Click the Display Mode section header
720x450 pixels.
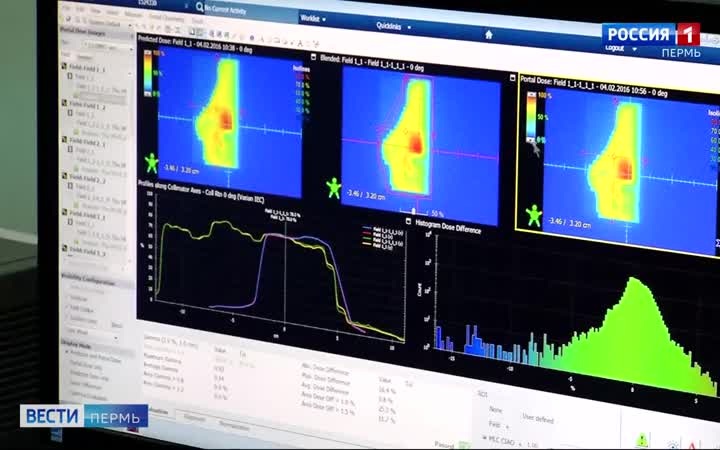pos(76,344)
